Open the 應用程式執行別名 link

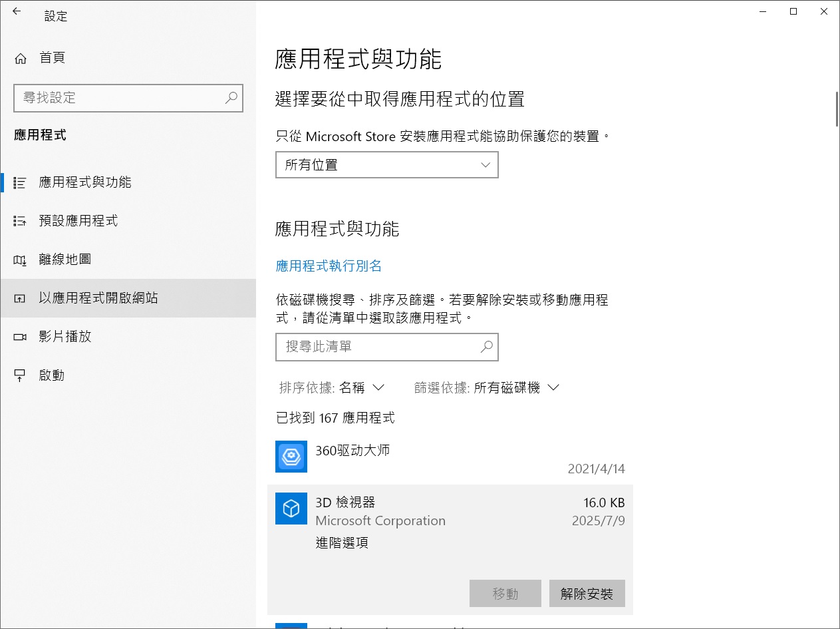pos(329,266)
